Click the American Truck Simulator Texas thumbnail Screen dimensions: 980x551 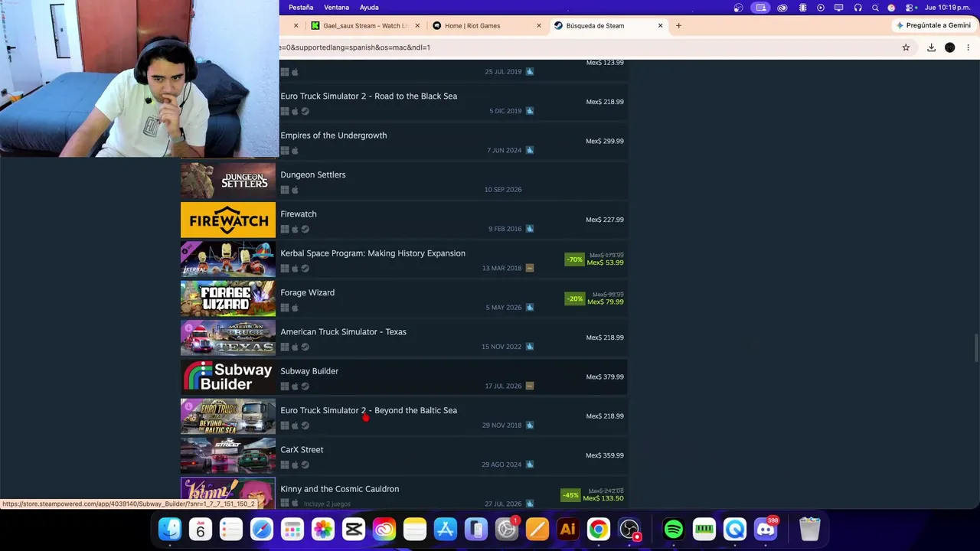pos(228,337)
